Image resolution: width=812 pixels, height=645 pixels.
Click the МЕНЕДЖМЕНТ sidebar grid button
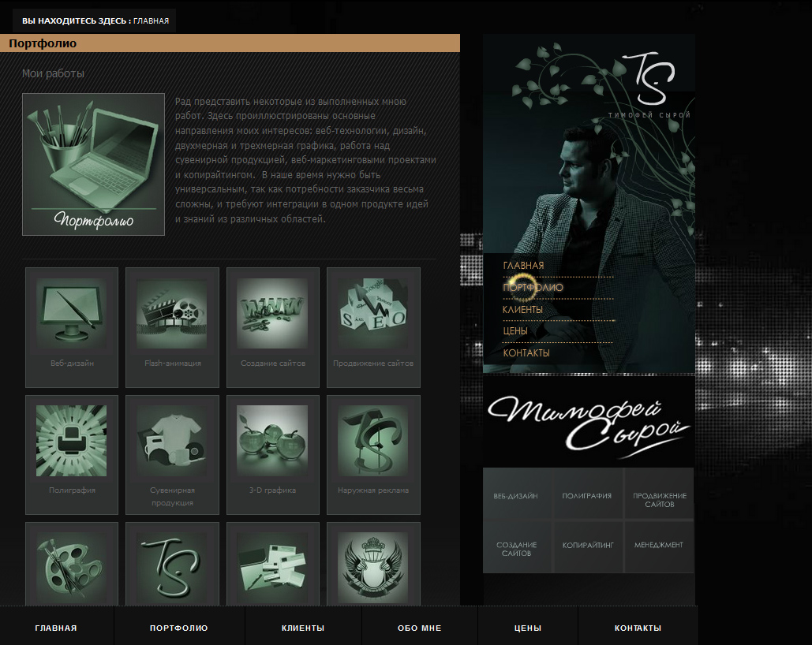click(x=659, y=548)
